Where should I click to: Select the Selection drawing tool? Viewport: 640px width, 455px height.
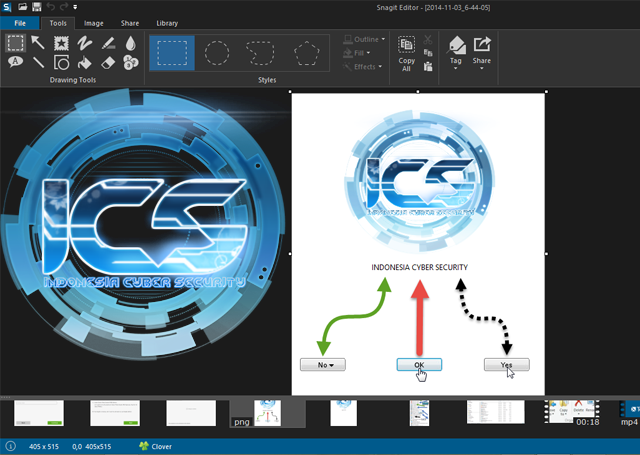click(15, 43)
